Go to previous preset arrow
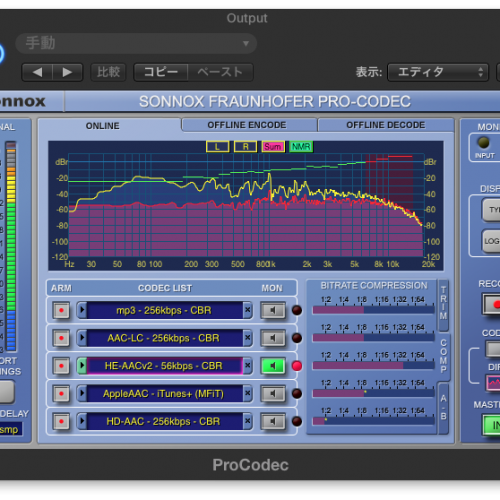The image size is (500, 500). coord(37,72)
